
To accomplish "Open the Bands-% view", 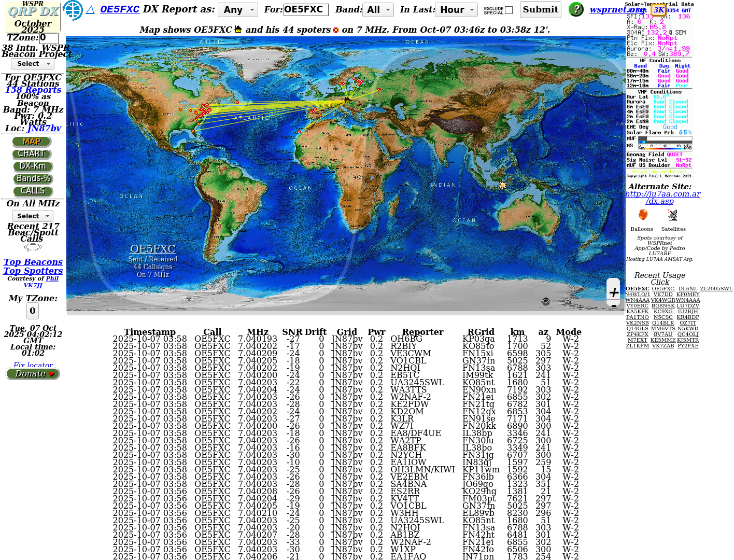I will [x=33, y=179].
